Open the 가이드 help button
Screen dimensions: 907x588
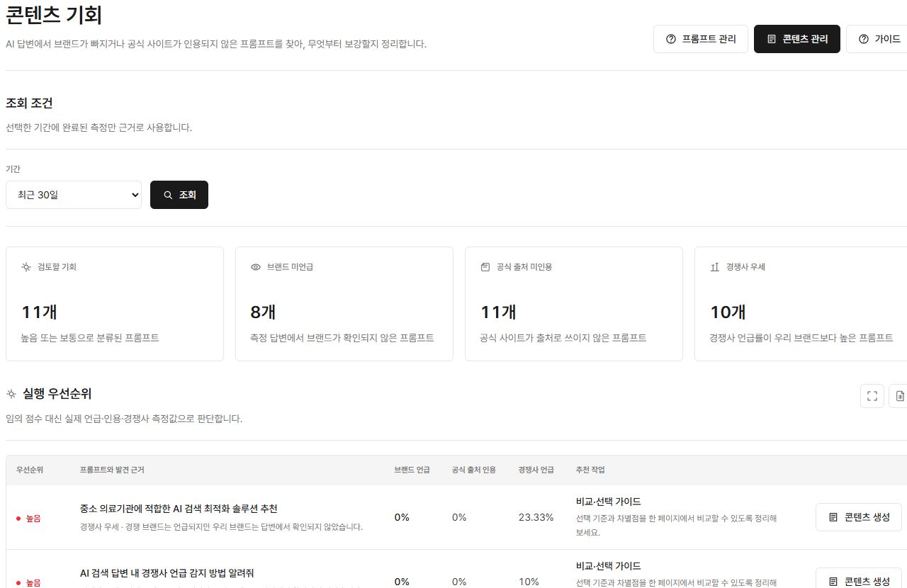(879, 39)
